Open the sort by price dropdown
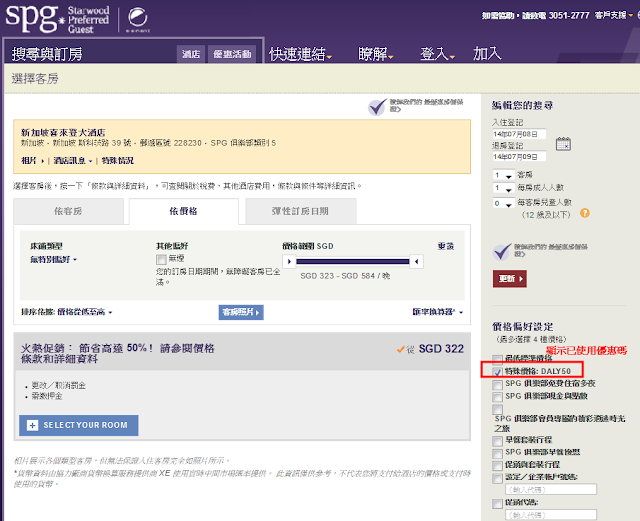This screenshot has width=640, height=521. click(x=68, y=312)
